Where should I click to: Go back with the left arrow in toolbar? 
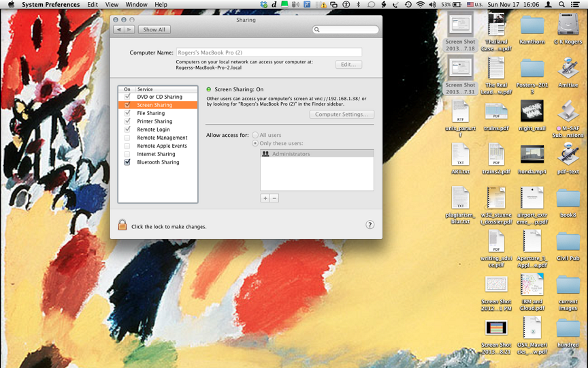point(119,29)
